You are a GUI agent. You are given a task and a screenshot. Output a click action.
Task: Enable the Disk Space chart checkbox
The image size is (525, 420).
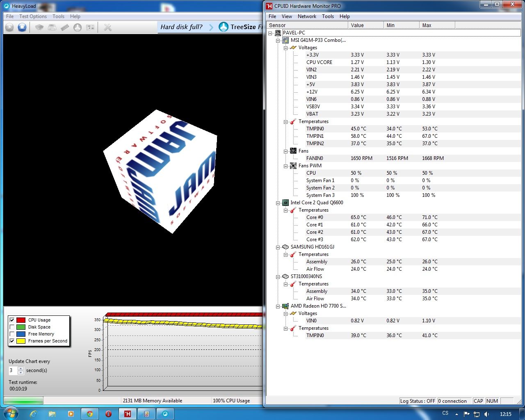12,327
